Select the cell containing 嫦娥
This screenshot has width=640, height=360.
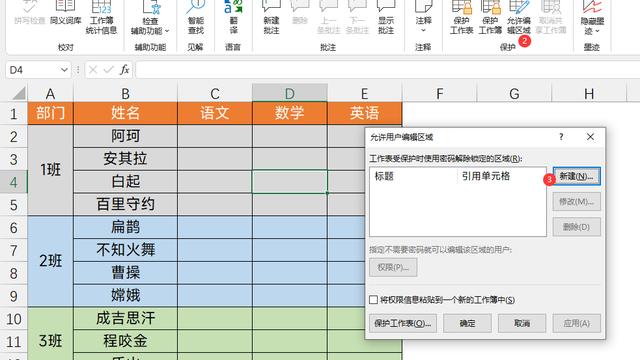click(125, 296)
